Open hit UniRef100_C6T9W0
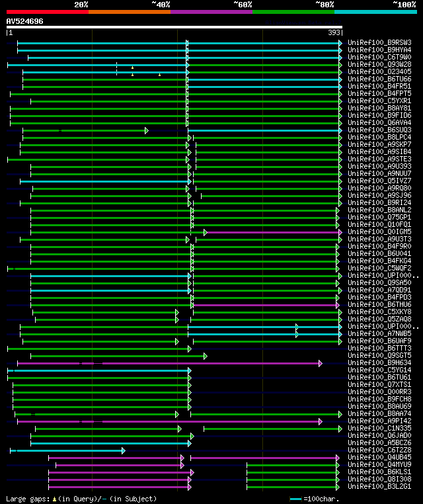This screenshot has height=504, width=423. 379,57
